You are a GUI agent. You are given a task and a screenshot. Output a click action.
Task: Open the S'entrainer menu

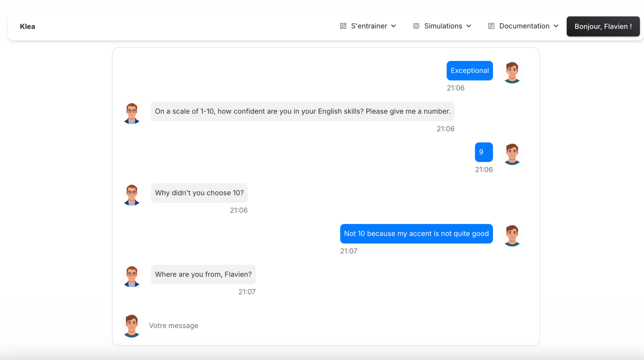click(368, 26)
